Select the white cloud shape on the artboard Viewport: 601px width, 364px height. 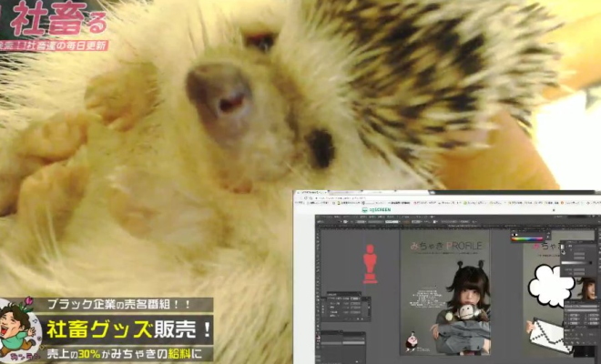coord(550,286)
